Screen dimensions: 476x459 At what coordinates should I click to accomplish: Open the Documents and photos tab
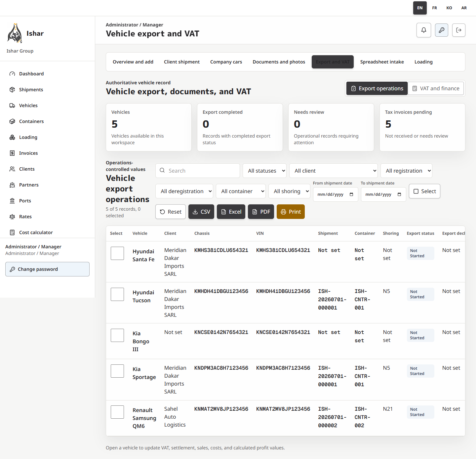279,62
